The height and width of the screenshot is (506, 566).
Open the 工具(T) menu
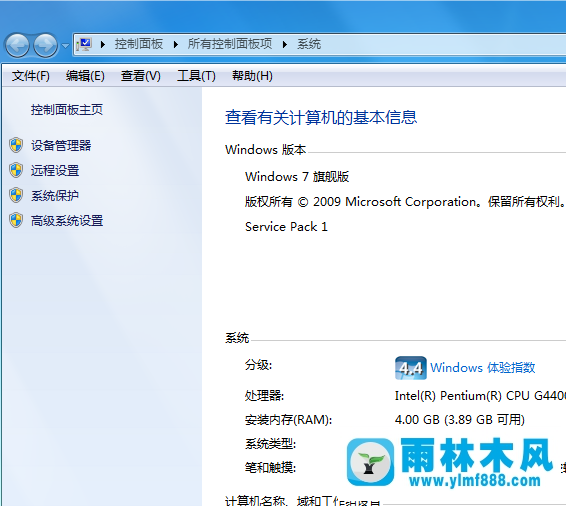[196, 76]
